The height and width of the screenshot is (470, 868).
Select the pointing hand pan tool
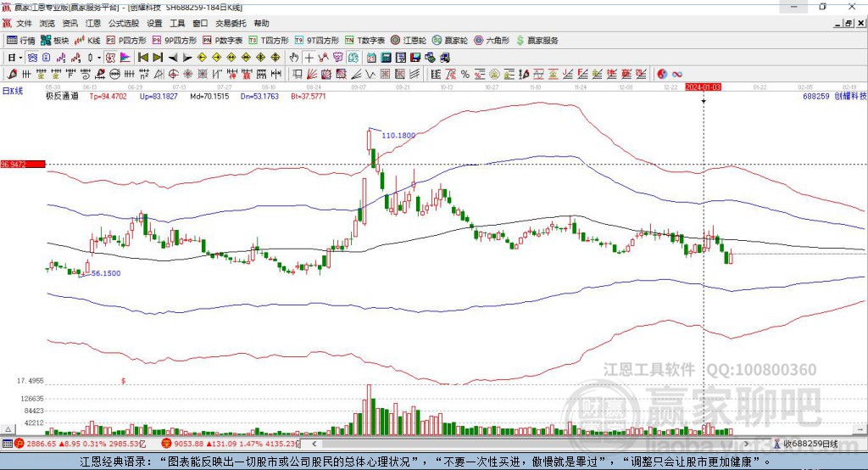pos(293,57)
